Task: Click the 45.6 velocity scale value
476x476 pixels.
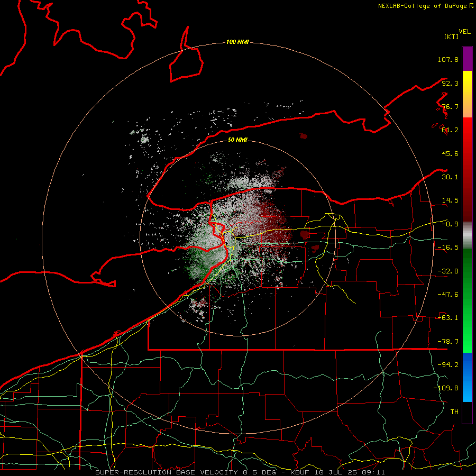Action: [x=450, y=153]
